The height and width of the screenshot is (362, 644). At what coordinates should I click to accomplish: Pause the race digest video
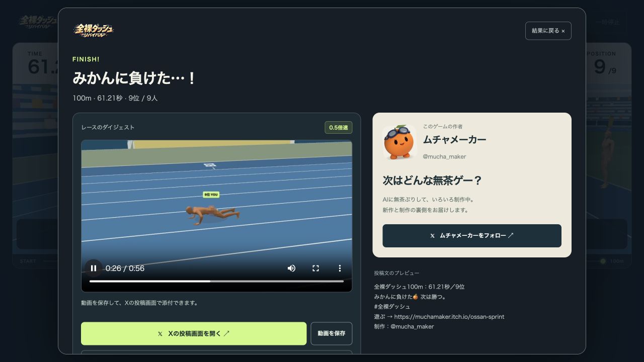tap(93, 268)
